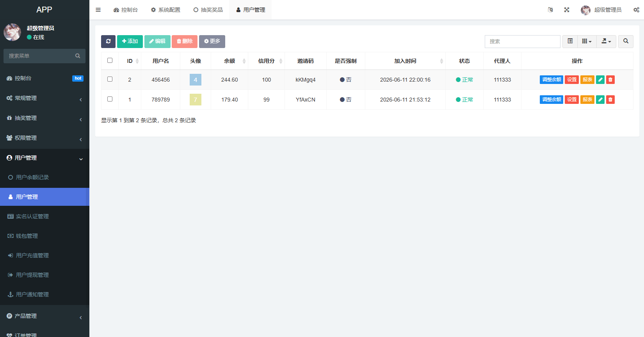Click green edit pencil for user 456456
This screenshot has width=644, height=337.
tap(600, 80)
